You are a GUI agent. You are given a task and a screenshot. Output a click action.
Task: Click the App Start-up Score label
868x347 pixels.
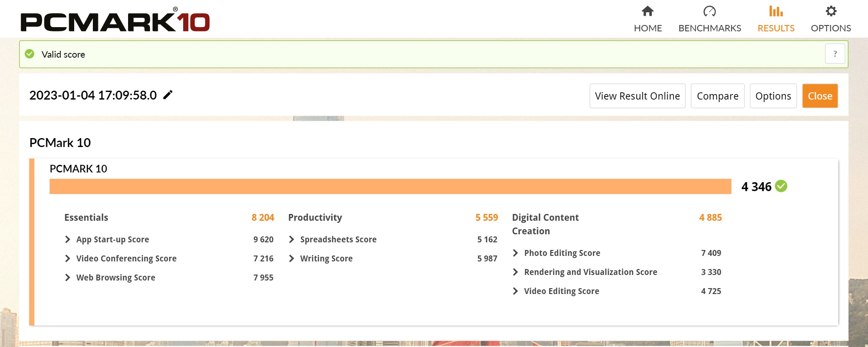tap(113, 239)
